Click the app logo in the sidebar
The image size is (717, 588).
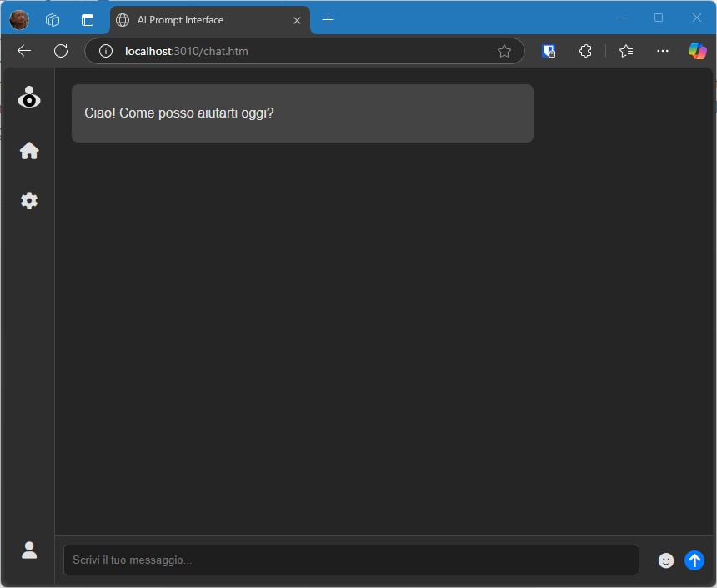[29, 98]
